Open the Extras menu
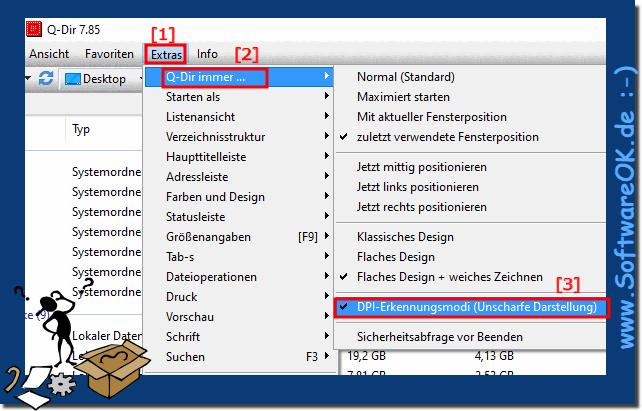The image size is (642, 411). pos(166,54)
